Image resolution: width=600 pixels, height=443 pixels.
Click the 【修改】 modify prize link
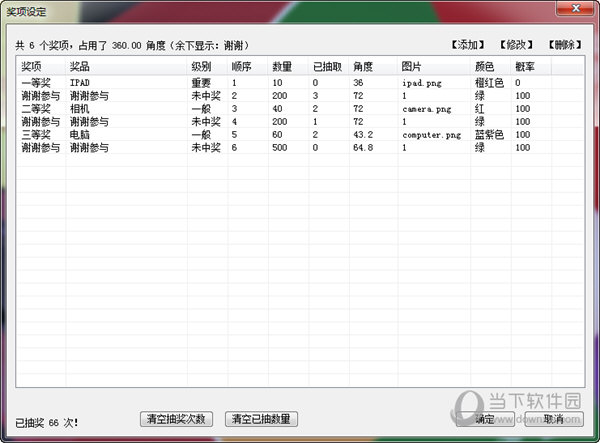point(516,45)
